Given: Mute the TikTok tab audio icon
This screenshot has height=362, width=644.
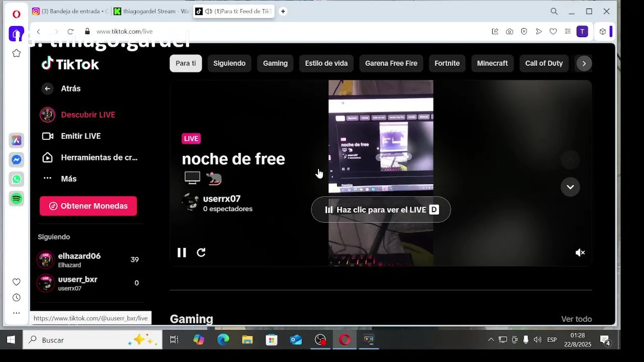Looking at the screenshot, I should coord(208,11).
